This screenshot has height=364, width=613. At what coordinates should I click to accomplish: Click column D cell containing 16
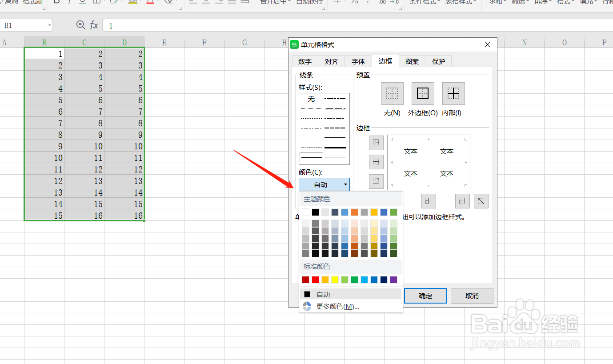[124, 216]
